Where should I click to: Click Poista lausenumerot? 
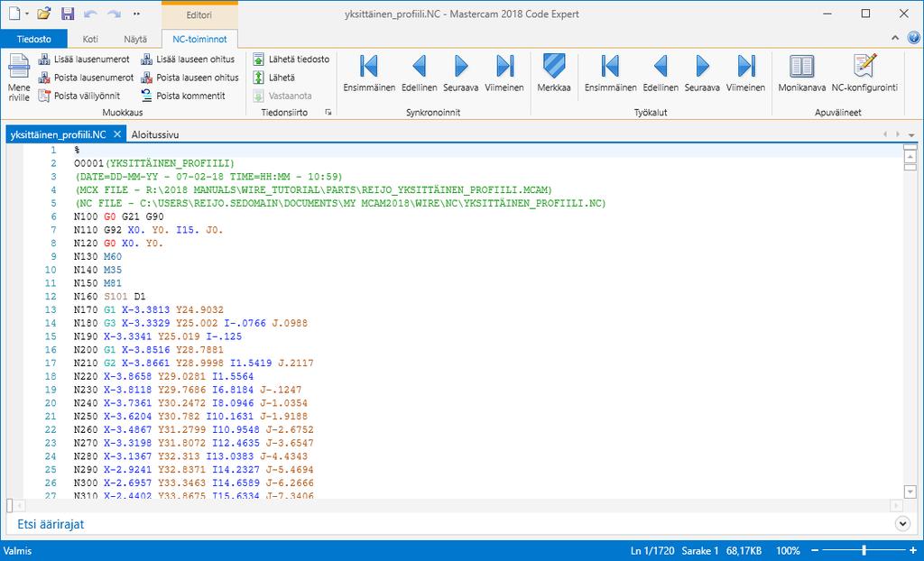tap(86, 78)
